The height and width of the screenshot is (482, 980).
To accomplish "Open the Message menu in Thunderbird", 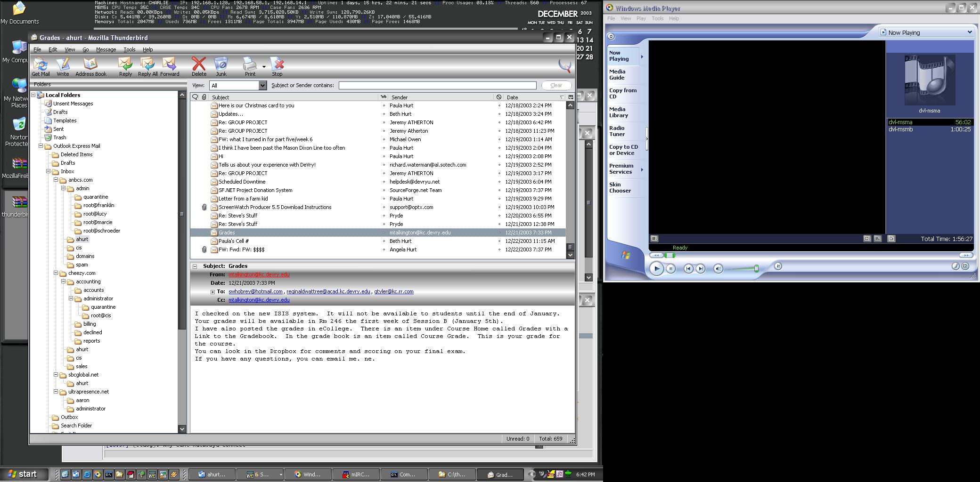I will coord(106,49).
